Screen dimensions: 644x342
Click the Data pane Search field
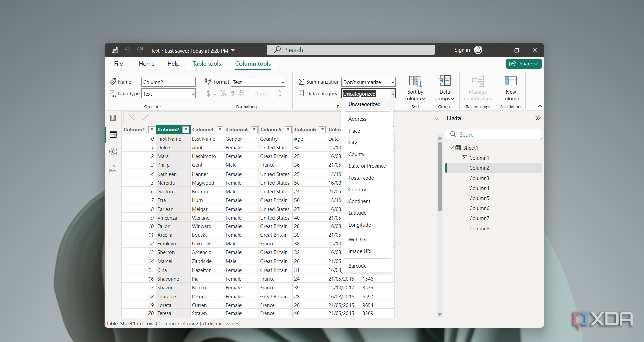click(494, 134)
